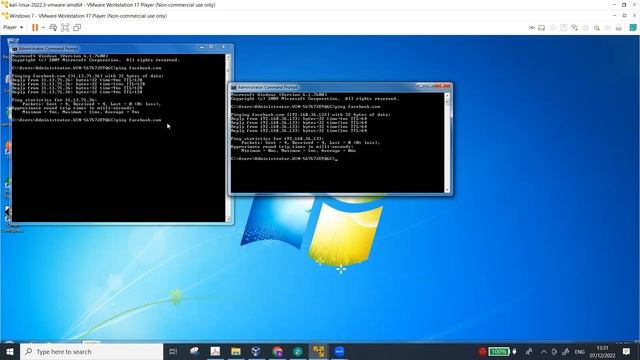This screenshot has width=640, height=360.
Task: Send Ctrl+Alt+Del to the virtual machine
Action: [x=53, y=27]
